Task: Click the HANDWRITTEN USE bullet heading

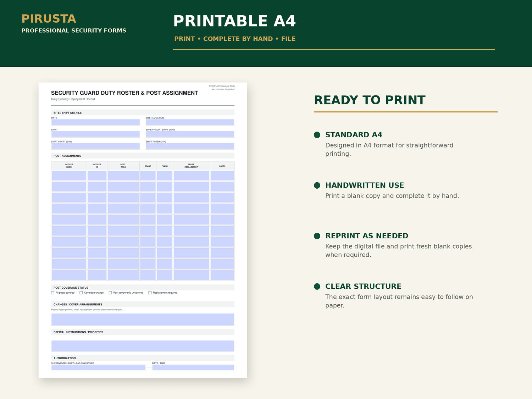Action: pyautogui.click(x=365, y=185)
